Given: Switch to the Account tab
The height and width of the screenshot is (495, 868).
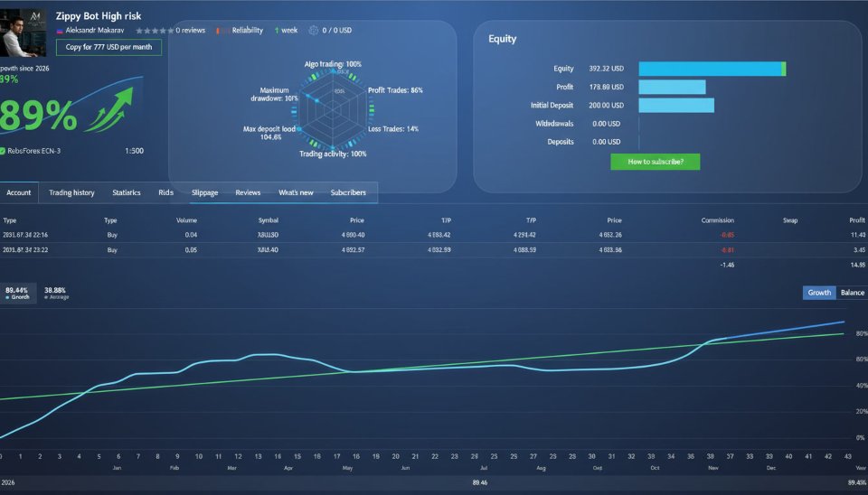Looking at the screenshot, I should tap(19, 192).
